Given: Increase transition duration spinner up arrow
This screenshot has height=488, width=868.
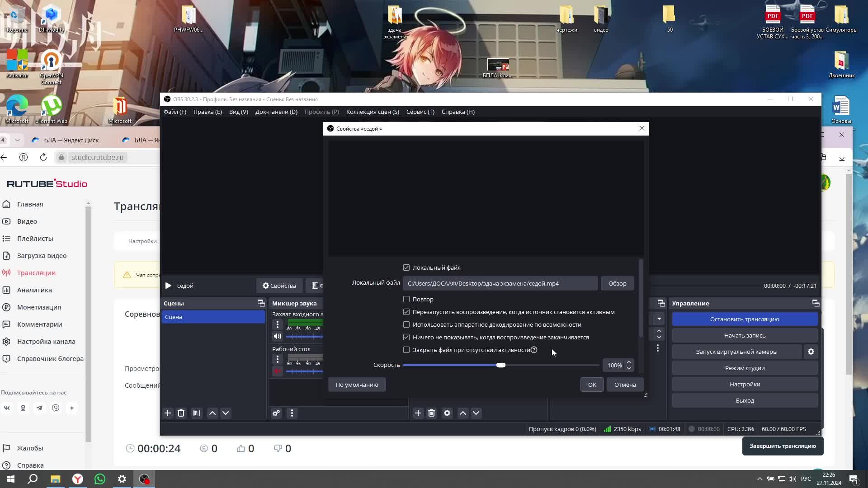Looking at the screenshot, I should point(659,331).
